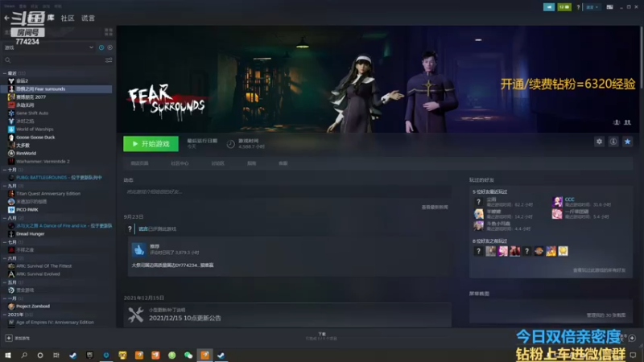The width and height of the screenshot is (644, 362).
Task: Select Age of Empires IV entry
Action: pyautogui.click(x=56, y=323)
